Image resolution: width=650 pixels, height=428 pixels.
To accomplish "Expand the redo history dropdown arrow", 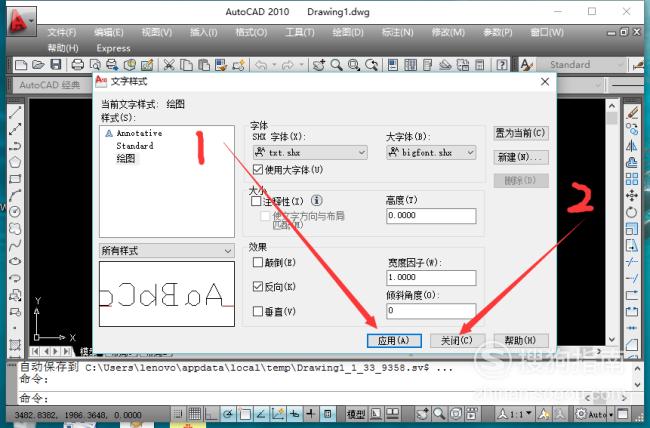I will (x=301, y=65).
